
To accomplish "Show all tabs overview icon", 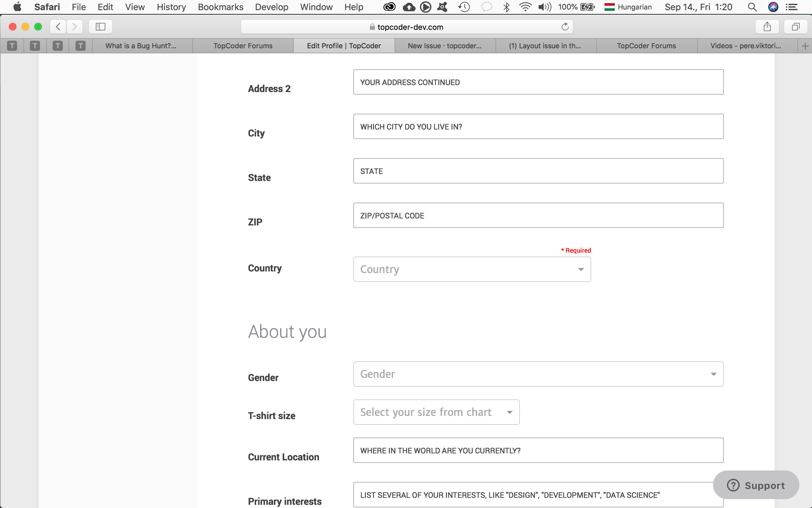I will pos(796,27).
